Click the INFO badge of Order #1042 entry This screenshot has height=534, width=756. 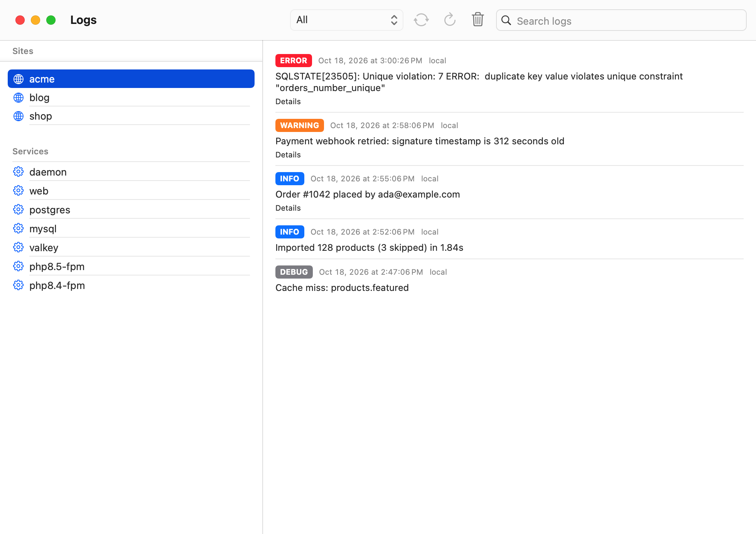pos(290,179)
